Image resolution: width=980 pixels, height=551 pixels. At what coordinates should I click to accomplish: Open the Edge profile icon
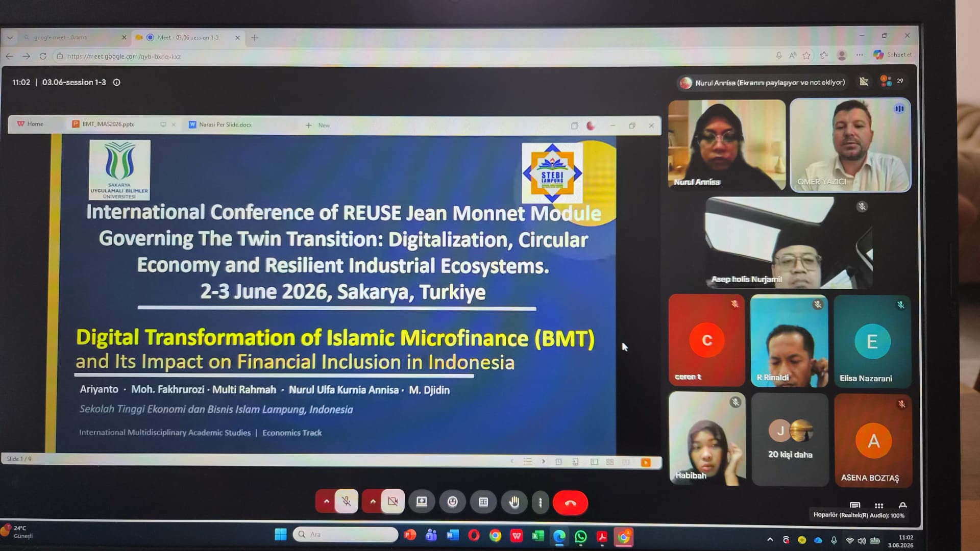tap(842, 55)
